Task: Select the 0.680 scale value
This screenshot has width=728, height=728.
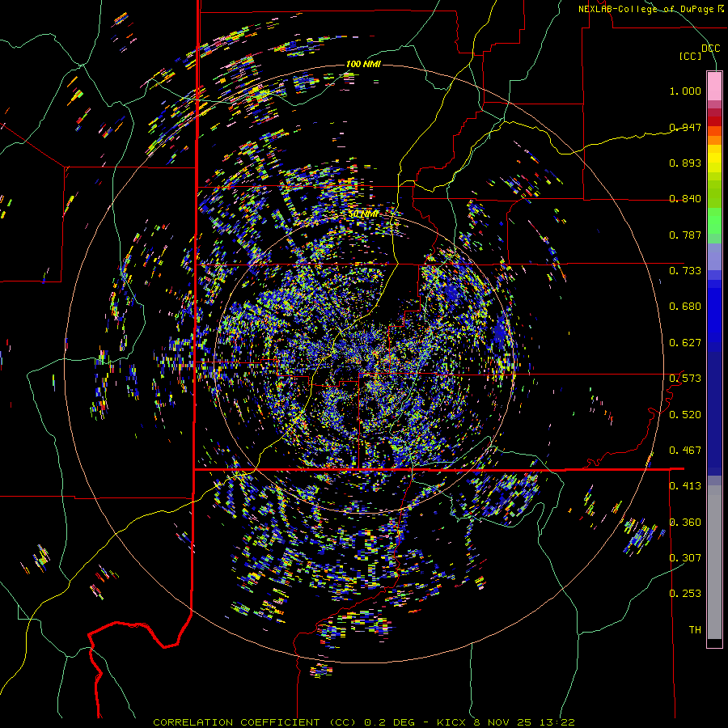Action: (685, 306)
